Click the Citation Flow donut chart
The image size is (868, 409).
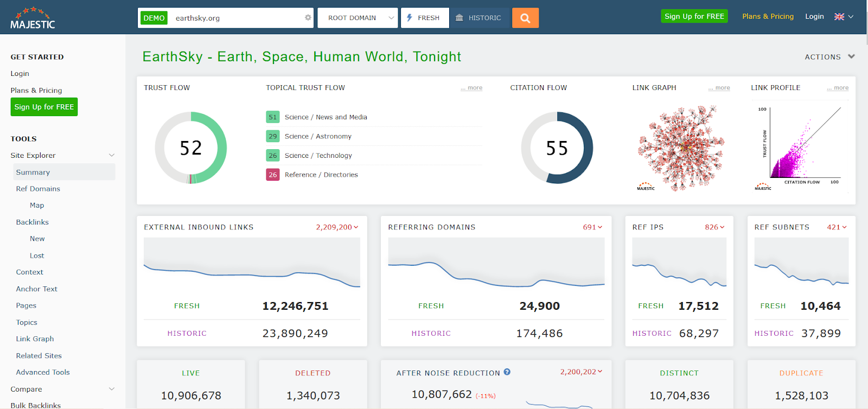pyautogui.click(x=557, y=148)
